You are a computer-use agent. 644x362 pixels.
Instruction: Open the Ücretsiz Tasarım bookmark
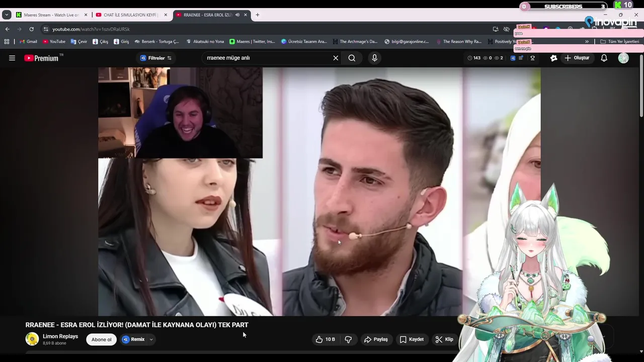(x=304, y=42)
